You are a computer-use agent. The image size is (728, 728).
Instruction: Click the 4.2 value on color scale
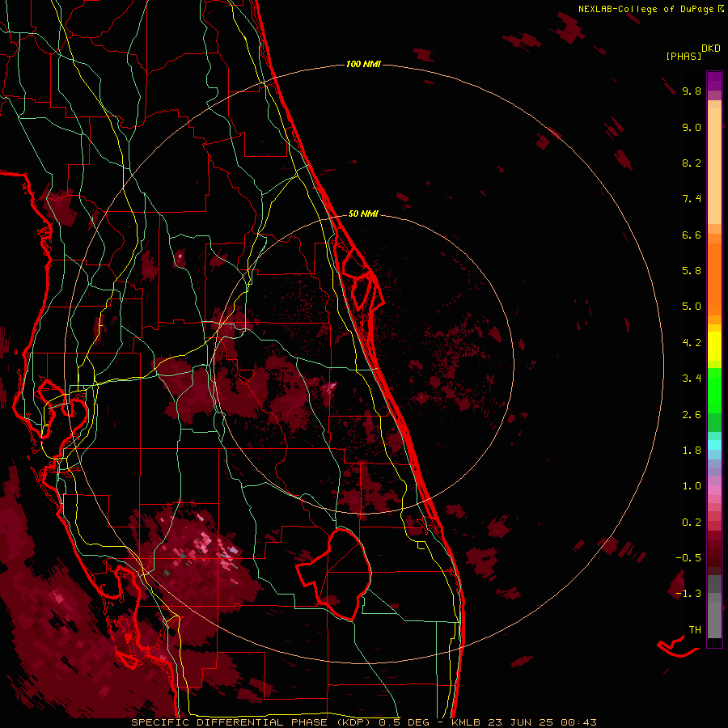click(692, 343)
